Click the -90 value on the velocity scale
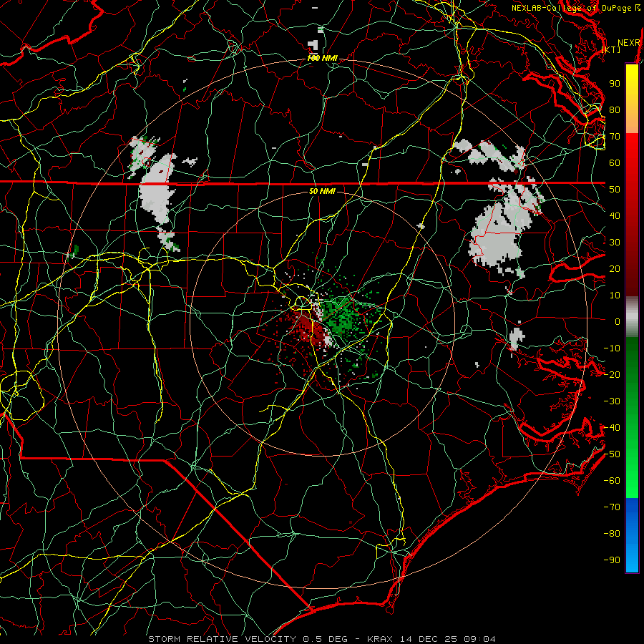Image resolution: width=644 pixels, height=644 pixels. [x=612, y=560]
